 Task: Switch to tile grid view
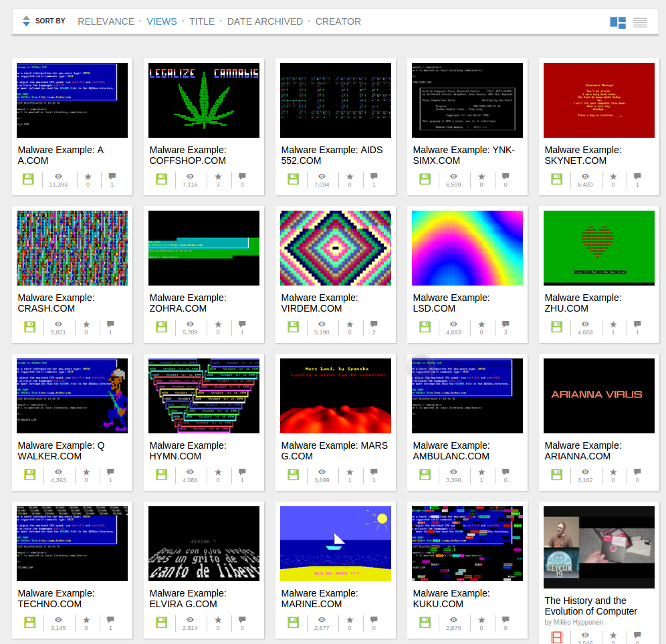pyautogui.click(x=617, y=22)
